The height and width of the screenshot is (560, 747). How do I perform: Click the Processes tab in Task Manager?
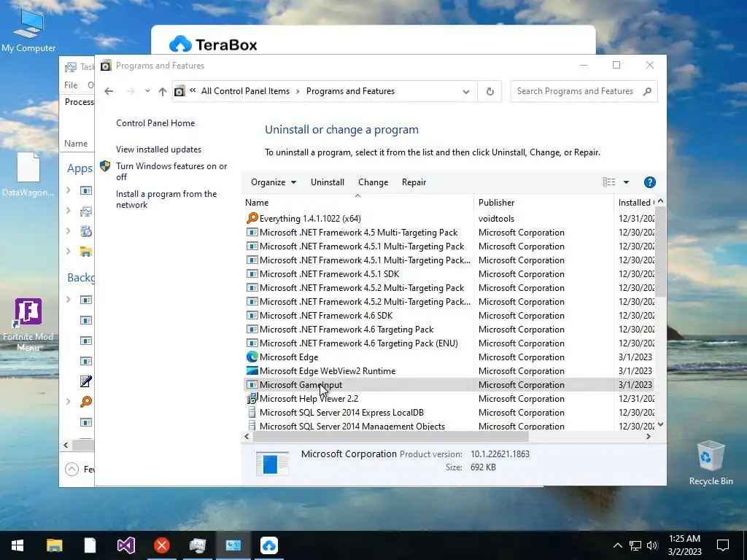click(x=79, y=102)
